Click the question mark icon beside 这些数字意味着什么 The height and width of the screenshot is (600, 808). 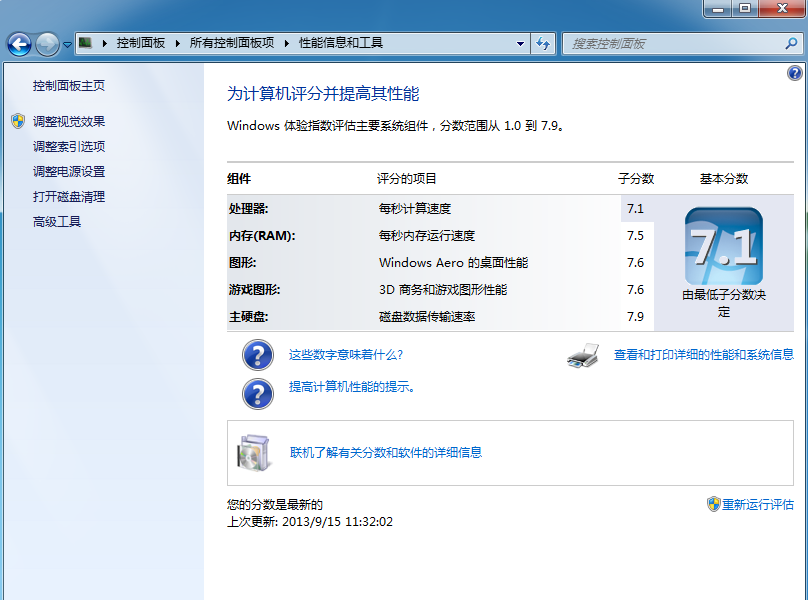258,355
